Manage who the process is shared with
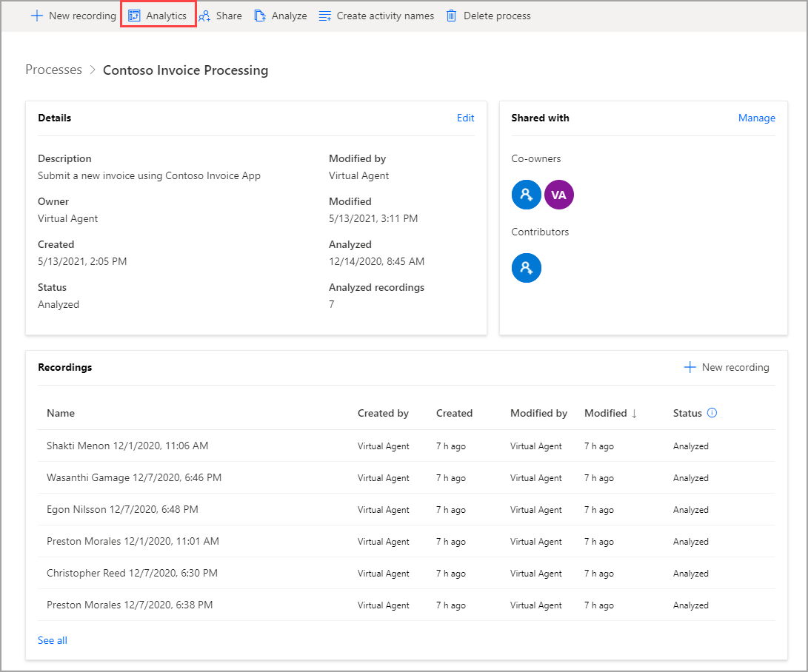The height and width of the screenshot is (672, 808). (756, 118)
